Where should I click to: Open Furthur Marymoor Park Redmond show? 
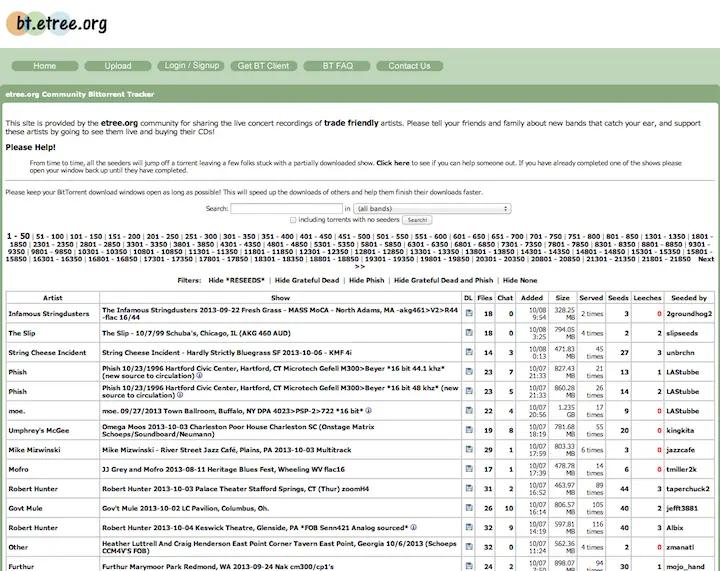click(218, 567)
